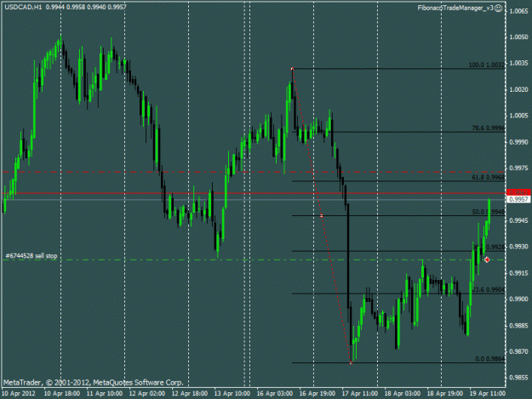Select the solid red horizontal line
Screen dimensions: 532x399
pyautogui.click(x=253, y=193)
